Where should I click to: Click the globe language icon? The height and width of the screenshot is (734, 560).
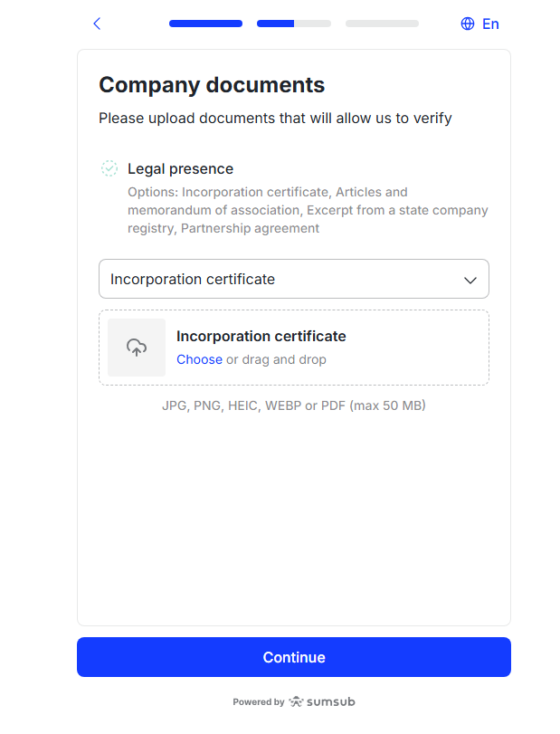point(468,24)
